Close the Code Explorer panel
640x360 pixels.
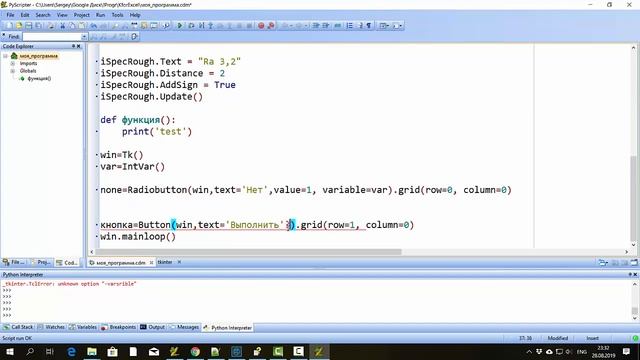79,46
